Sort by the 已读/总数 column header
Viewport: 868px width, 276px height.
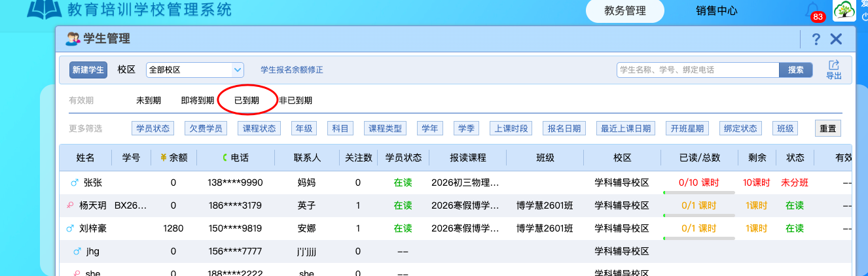(x=699, y=158)
